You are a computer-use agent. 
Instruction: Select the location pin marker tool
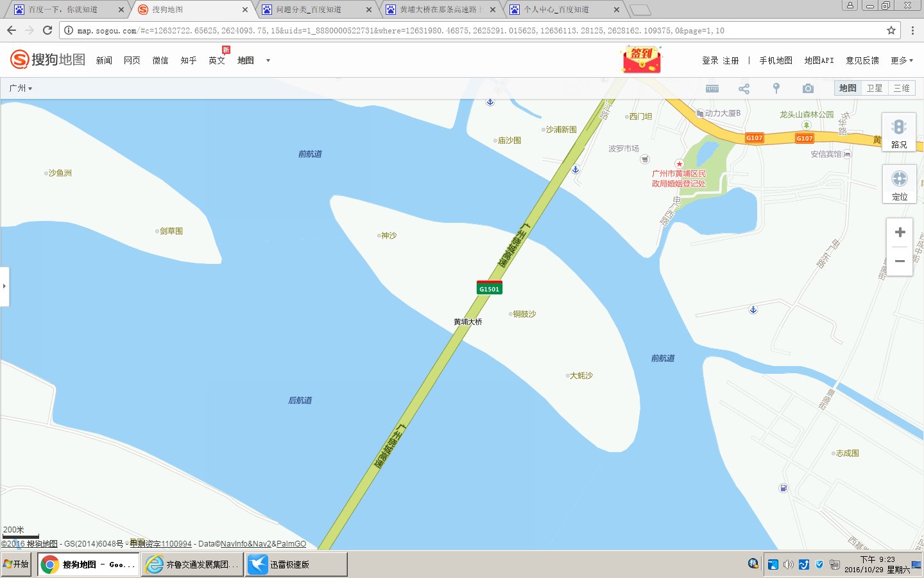(776, 88)
